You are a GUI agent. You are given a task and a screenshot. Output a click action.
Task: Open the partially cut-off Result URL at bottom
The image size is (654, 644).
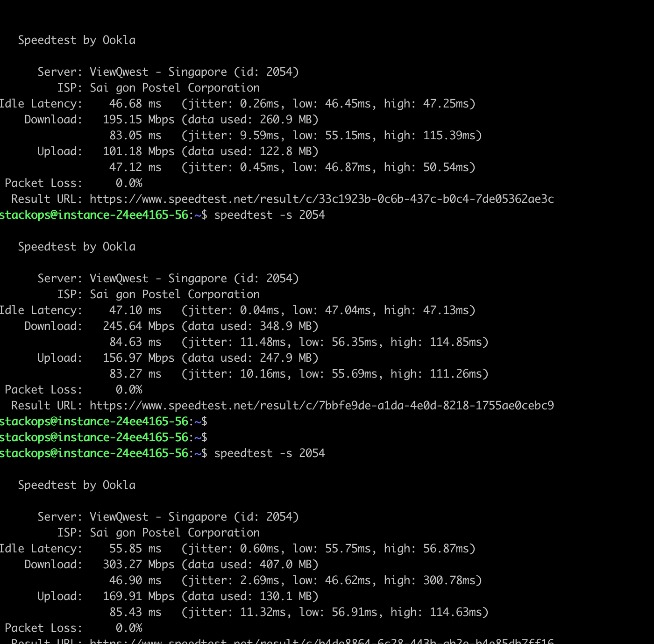pos(321,641)
